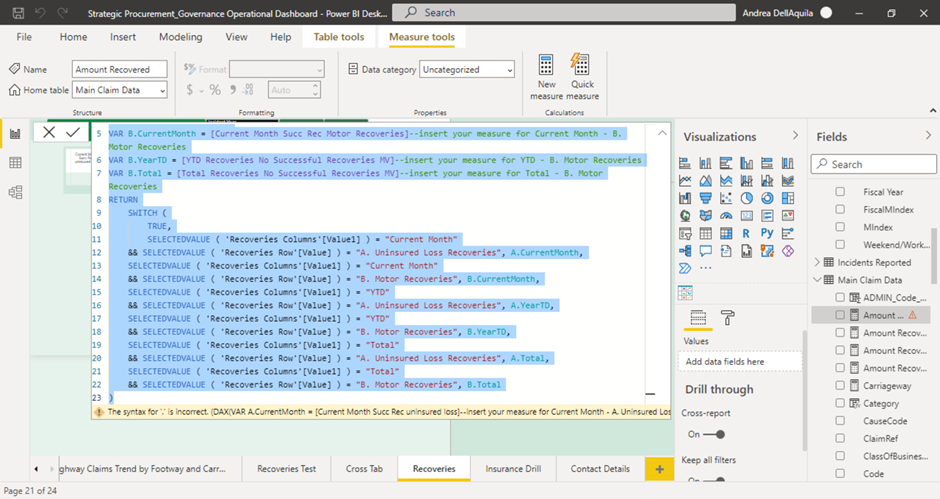Choose the Treemap visual
The image size is (940, 499).
click(788, 198)
